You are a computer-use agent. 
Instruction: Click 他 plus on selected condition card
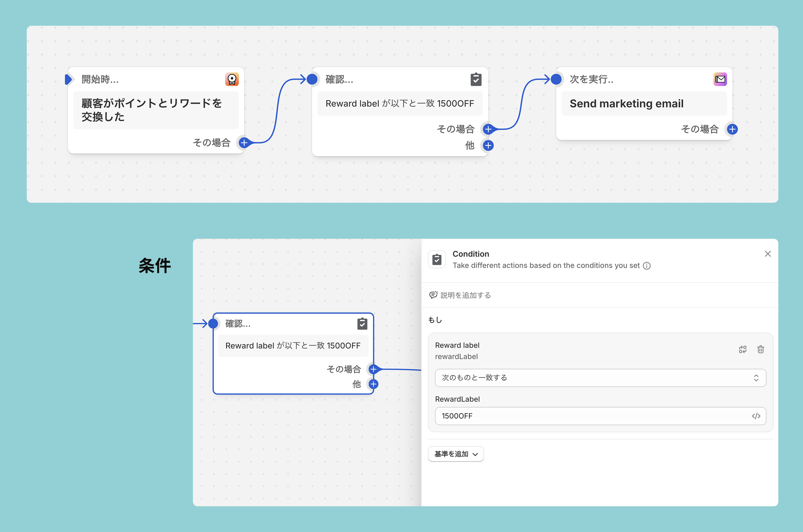[373, 384]
